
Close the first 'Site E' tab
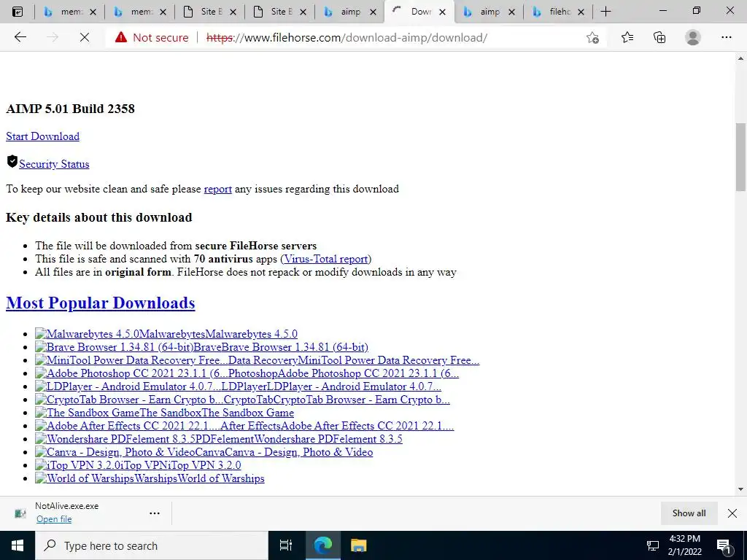coord(233,12)
